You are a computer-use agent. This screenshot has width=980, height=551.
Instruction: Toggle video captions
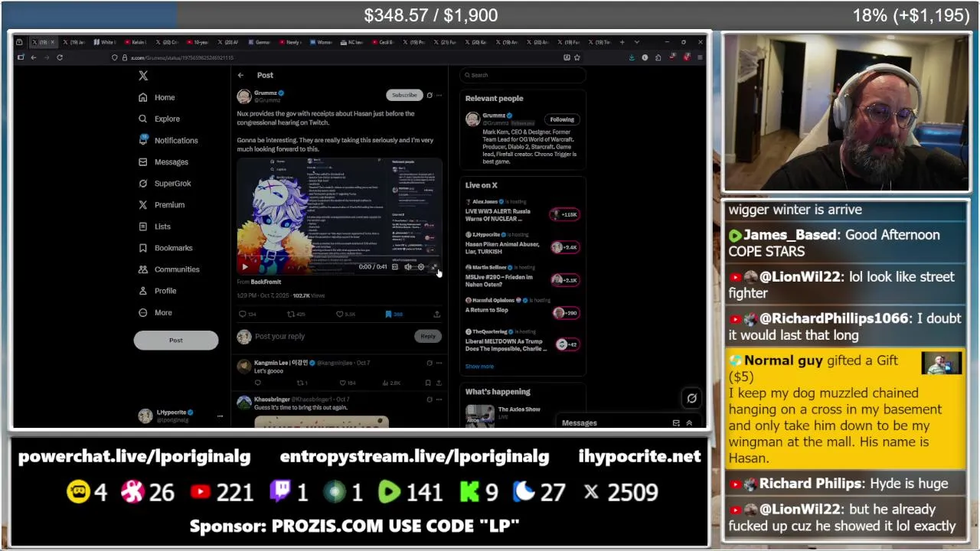click(x=395, y=267)
